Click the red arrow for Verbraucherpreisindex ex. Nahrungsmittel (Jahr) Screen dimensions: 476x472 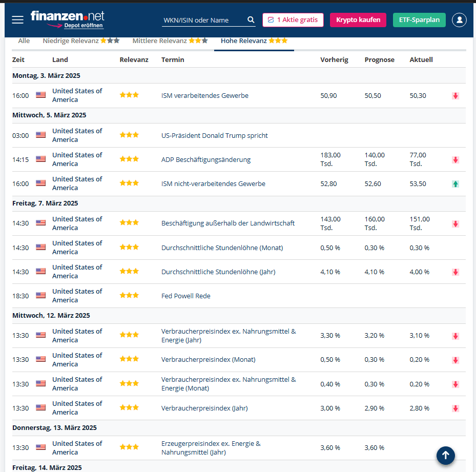(x=456, y=336)
